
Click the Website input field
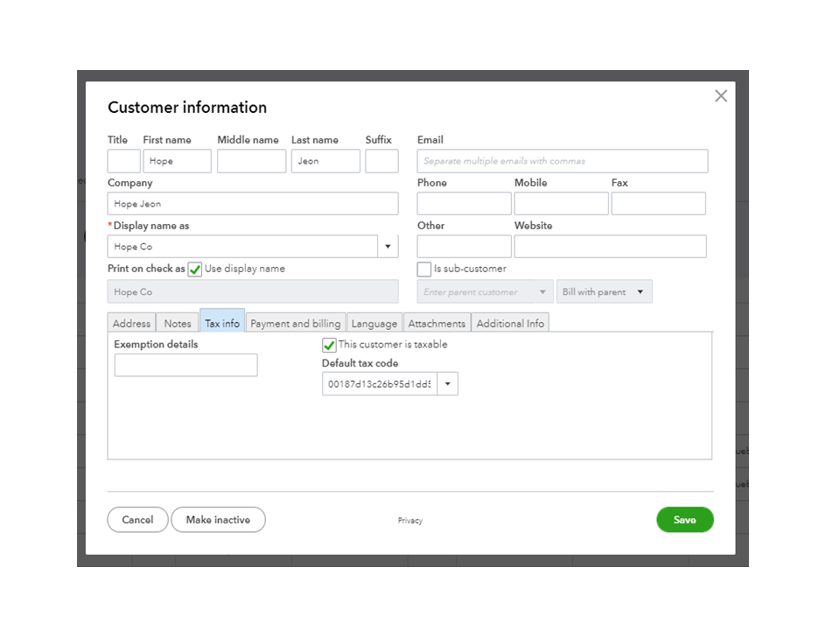[x=610, y=247]
